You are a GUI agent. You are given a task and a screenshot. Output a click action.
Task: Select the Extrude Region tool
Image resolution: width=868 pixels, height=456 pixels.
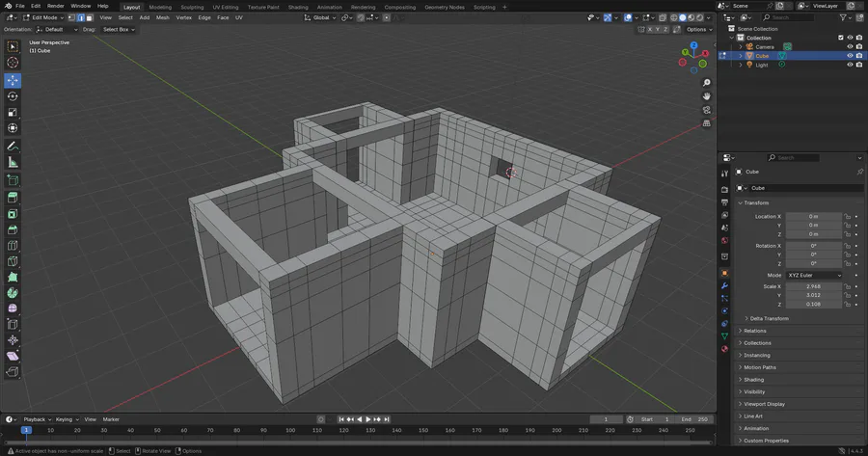coord(13,198)
